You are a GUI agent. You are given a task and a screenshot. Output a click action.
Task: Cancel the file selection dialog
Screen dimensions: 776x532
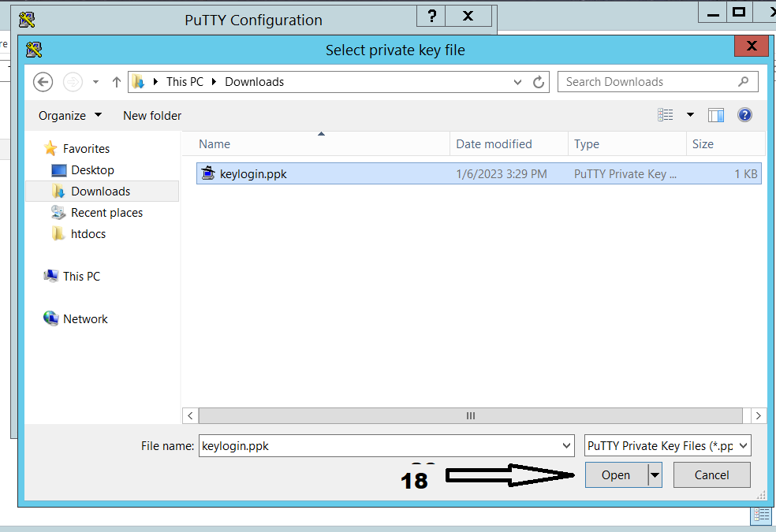click(x=711, y=475)
